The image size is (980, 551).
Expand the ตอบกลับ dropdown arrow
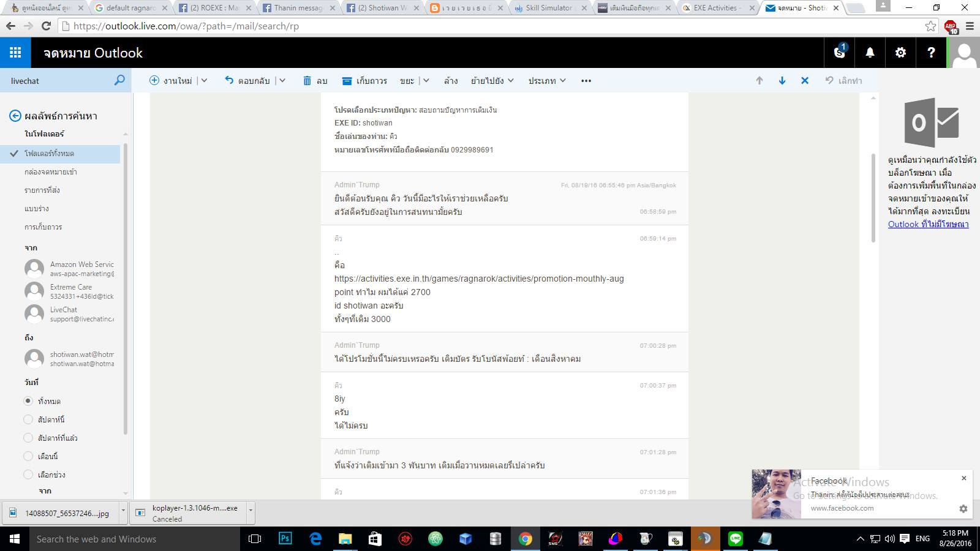tap(282, 80)
